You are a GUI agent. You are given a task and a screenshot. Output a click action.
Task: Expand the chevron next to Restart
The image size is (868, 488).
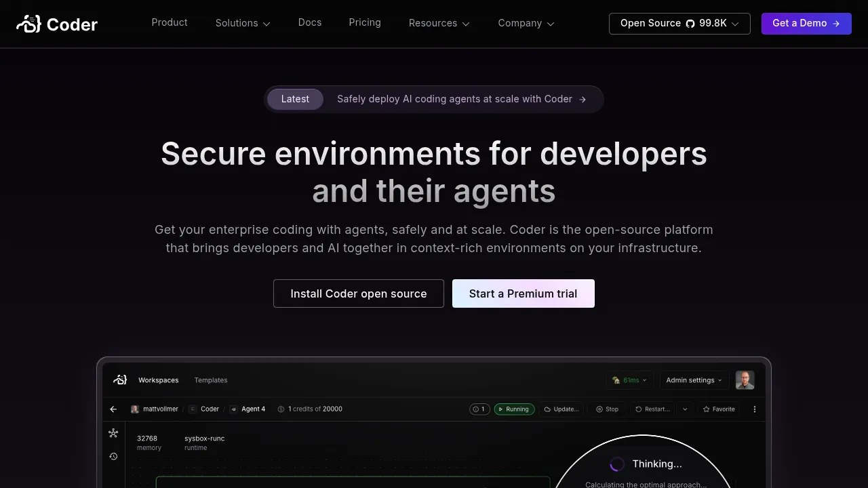[x=685, y=409]
